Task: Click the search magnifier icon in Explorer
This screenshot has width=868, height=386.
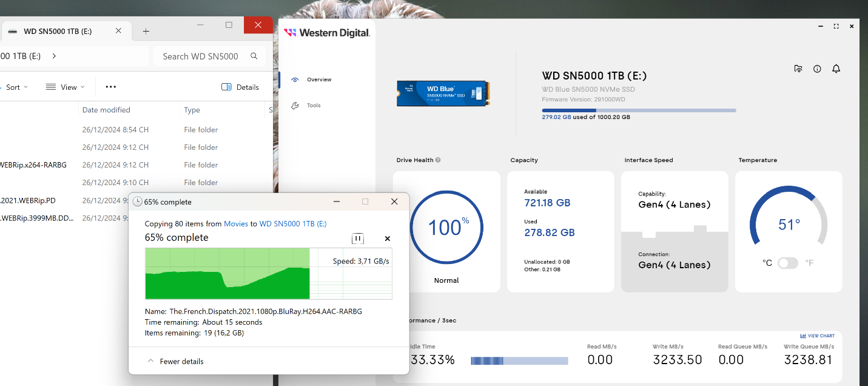Action: coord(254,56)
